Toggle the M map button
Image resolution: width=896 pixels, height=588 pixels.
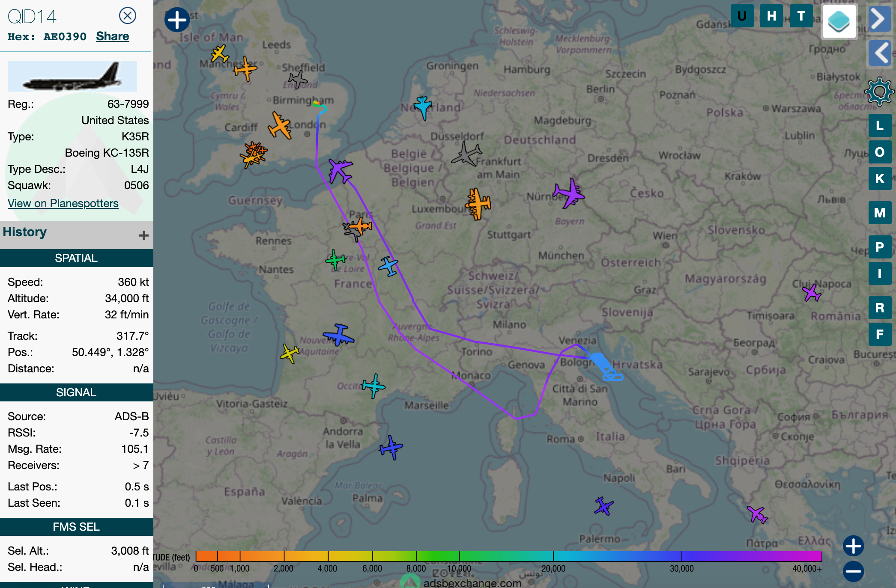[880, 213]
